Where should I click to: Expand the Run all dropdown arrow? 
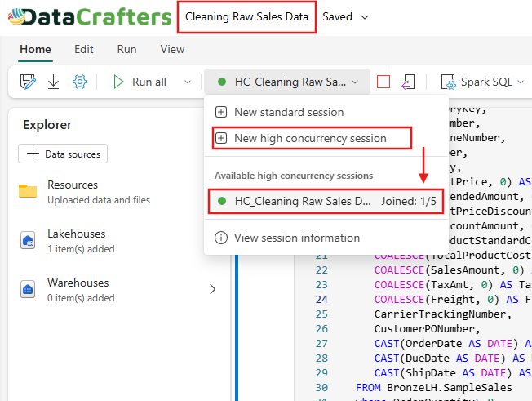(x=188, y=82)
